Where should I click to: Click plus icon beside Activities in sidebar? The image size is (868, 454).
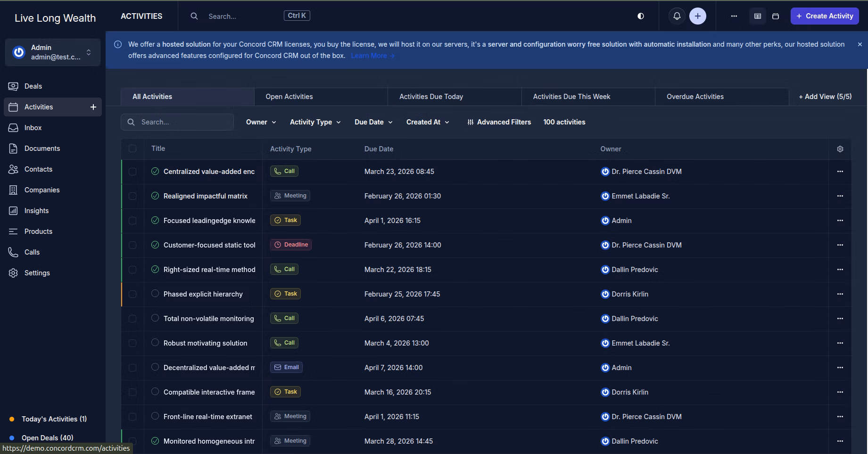click(93, 107)
